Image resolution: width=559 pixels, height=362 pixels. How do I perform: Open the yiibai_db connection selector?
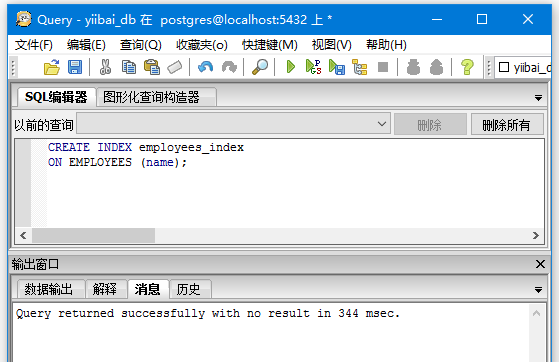(x=523, y=67)
